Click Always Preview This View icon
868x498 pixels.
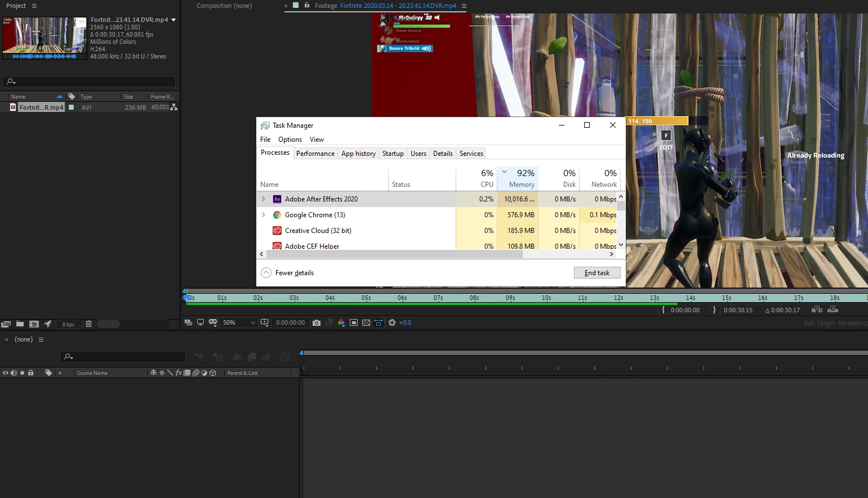(x=188, y=322)
